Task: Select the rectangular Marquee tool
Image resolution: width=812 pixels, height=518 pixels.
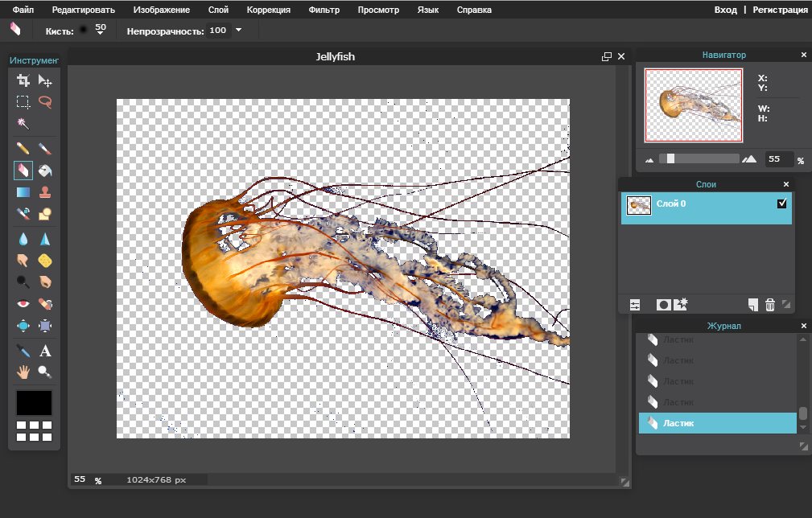Action: 23,102
